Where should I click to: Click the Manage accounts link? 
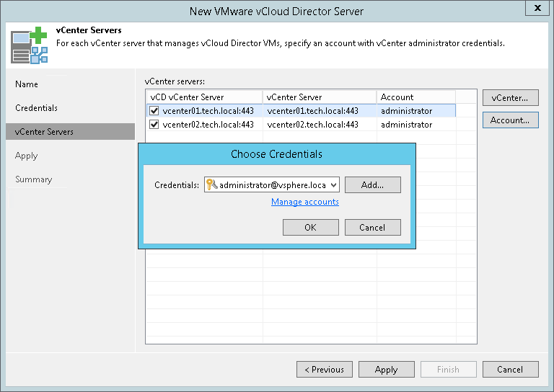point(305,202)
